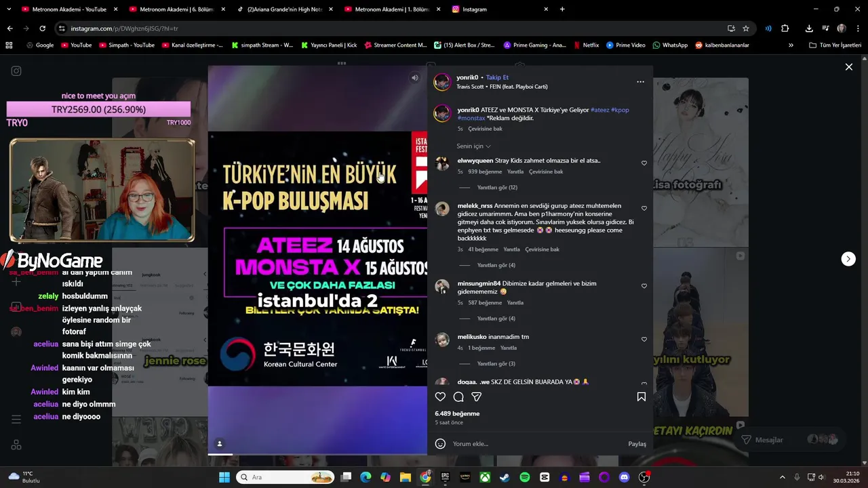Open the Chrome apps grid icon

pos(9,45)
